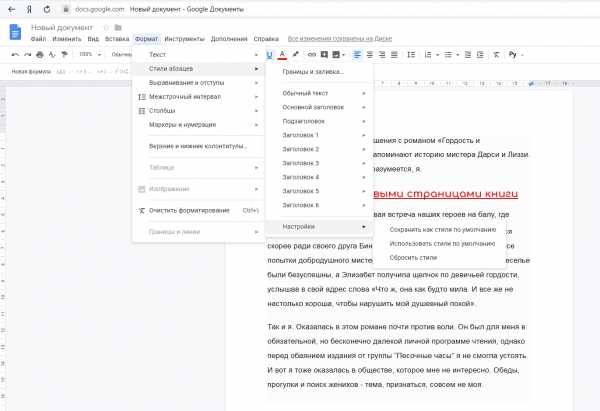The width and height of the screenshot is (600, 411).
Task: Go back with the browser back arrow
Action: click(x=12, y=10)
